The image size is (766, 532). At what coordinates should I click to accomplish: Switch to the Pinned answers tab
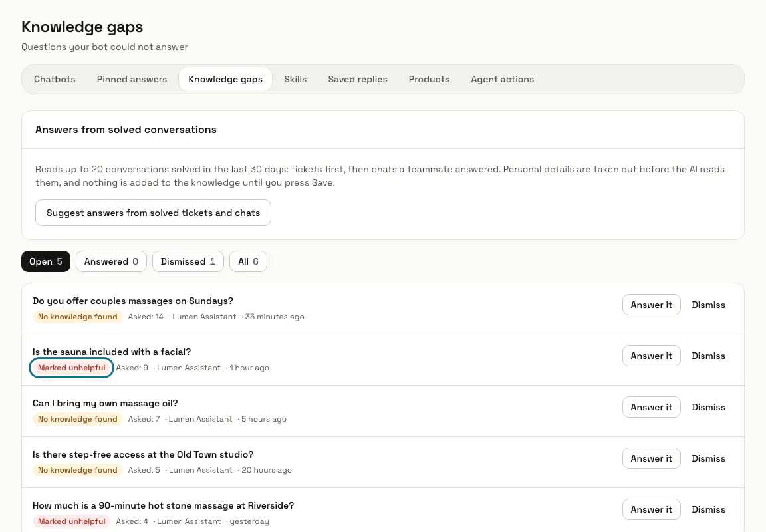(132, 79)
